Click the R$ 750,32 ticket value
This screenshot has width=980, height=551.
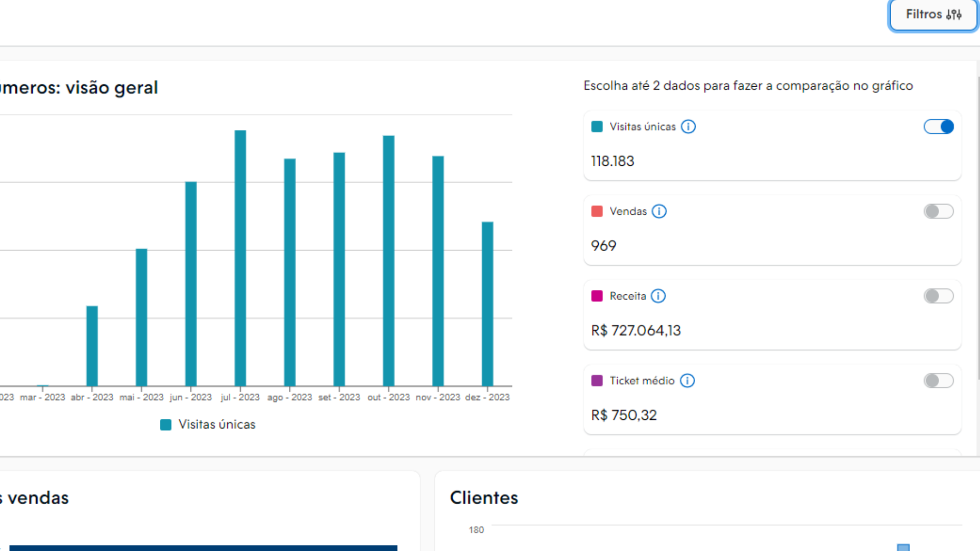click(x=624, y=415)
